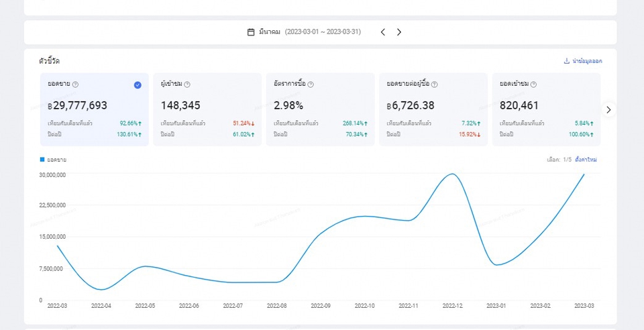Go to previous month with left chevron
Screen dimensions: 644x330
pyautogui.click(x=383, y=32)
